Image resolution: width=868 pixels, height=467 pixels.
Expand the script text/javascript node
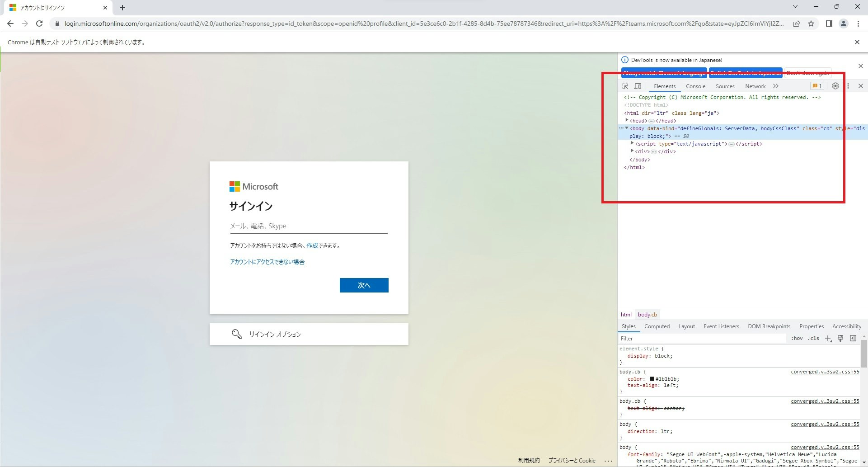click(x=632, y=143)
